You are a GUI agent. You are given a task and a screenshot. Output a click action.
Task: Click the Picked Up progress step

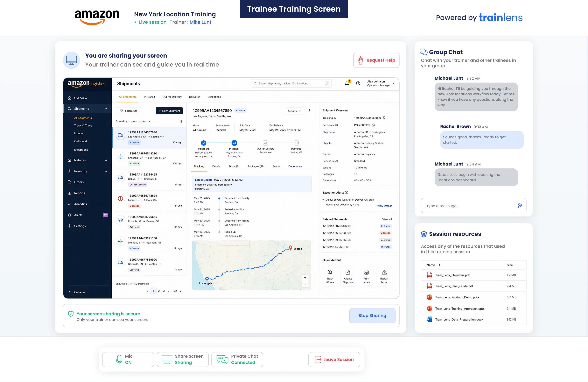point(203,143)
